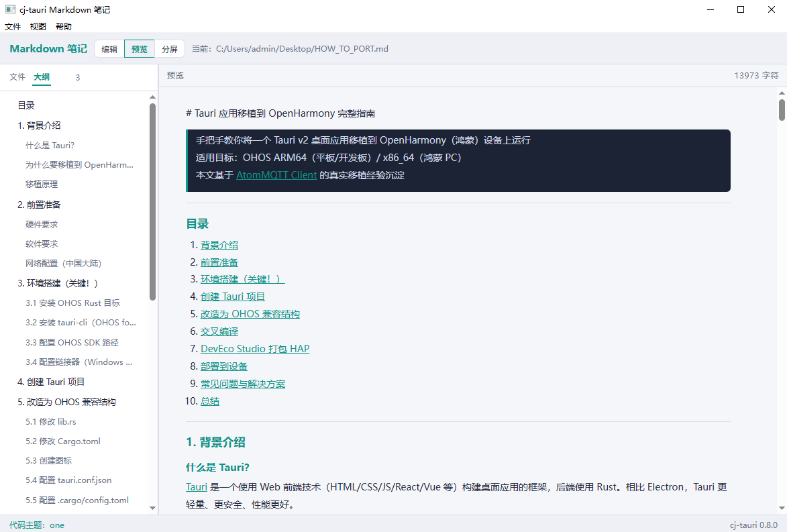This screenshot has height=532, width=787.
Task: Open the Tauri link in the paragraph
Action: tap(197, 487)
